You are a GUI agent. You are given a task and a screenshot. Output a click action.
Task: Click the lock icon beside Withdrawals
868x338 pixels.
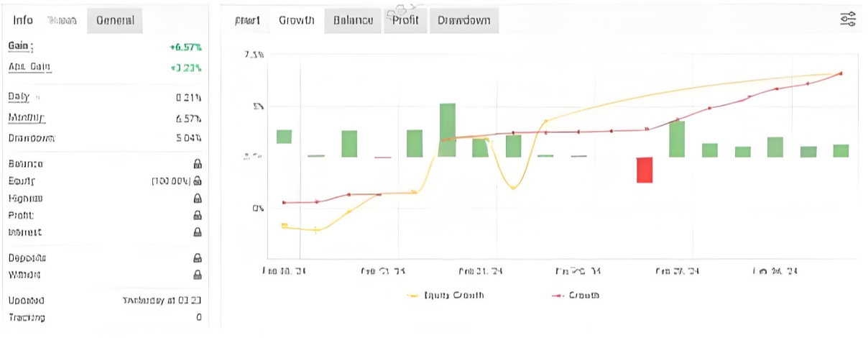pyautogui.click(x=197, y=275)
